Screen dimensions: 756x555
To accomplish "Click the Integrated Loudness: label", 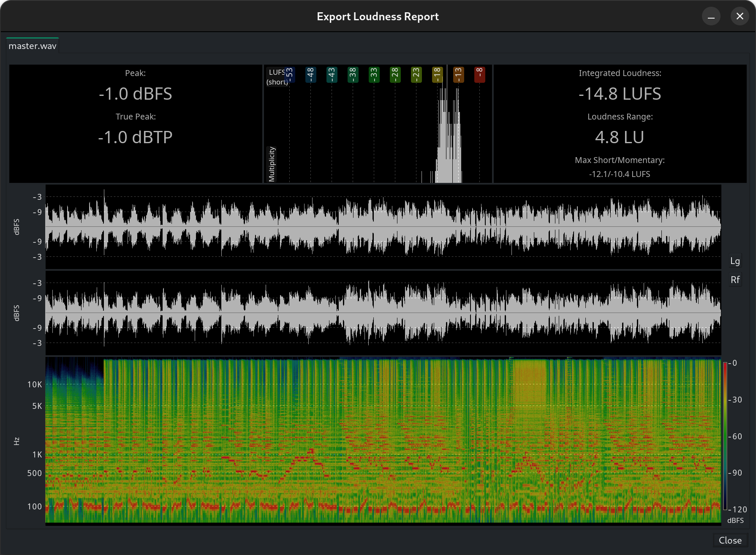I will (x=620, y=73).
